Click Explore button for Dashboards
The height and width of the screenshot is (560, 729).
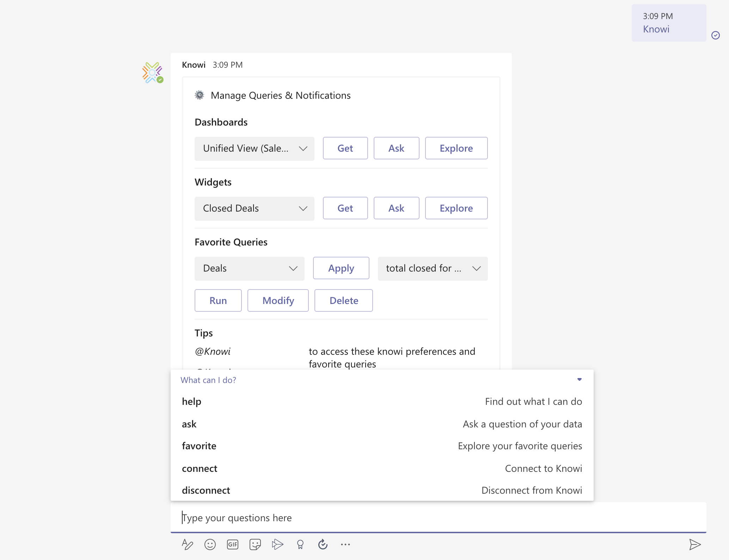tap(456, 148)
